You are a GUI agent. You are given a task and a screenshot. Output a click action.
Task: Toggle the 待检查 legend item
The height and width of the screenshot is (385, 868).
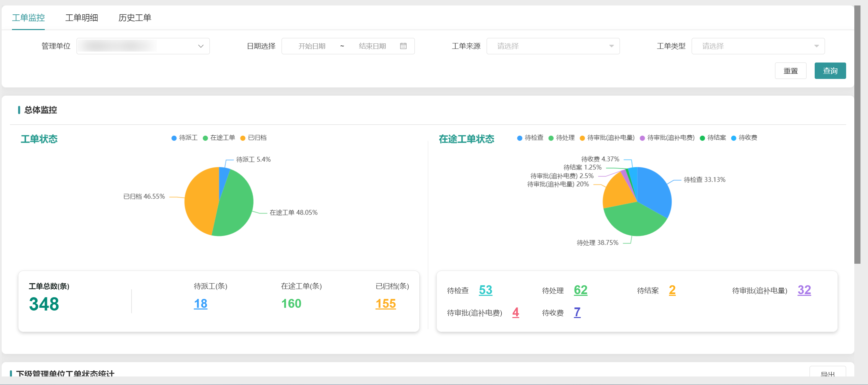[x=530, y=138]
